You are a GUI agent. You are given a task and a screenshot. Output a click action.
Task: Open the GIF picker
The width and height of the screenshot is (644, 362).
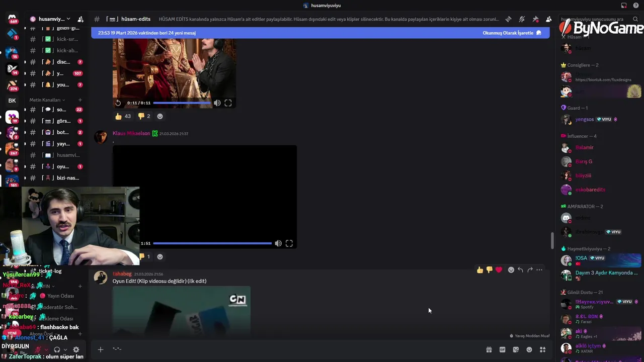tap(502, 349)
